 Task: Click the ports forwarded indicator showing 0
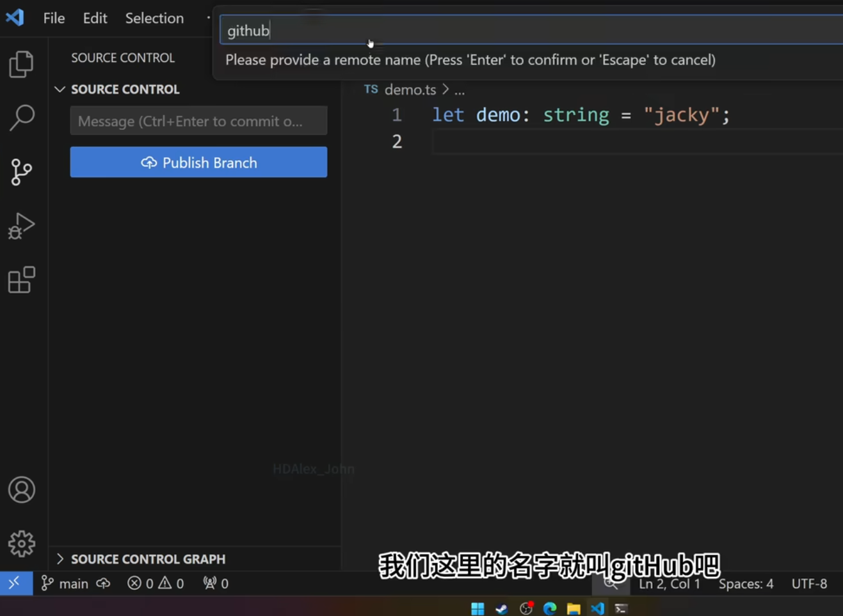[x=216, y=583]
